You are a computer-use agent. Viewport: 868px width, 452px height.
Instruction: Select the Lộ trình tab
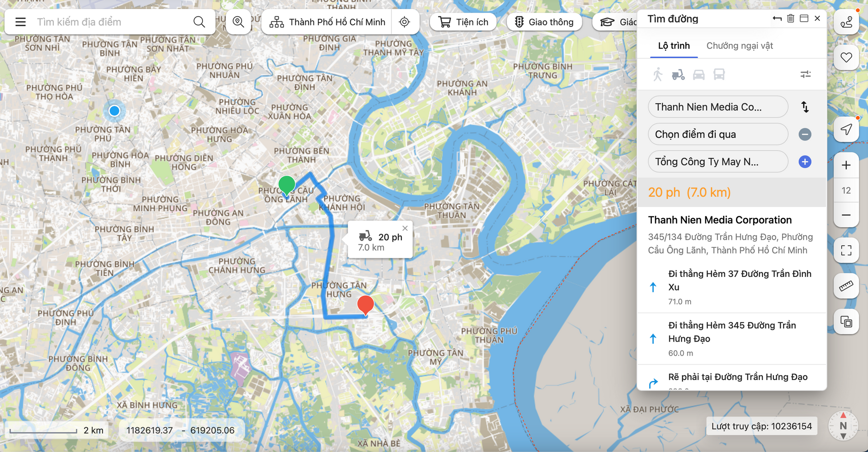[x=674, y=46]
